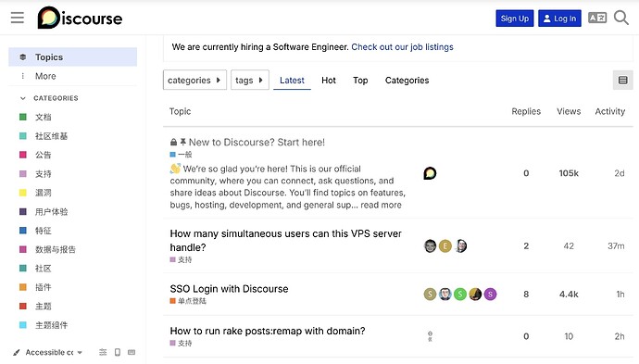Open the 社区 category
Screen dimensions: 639x364
43,269
